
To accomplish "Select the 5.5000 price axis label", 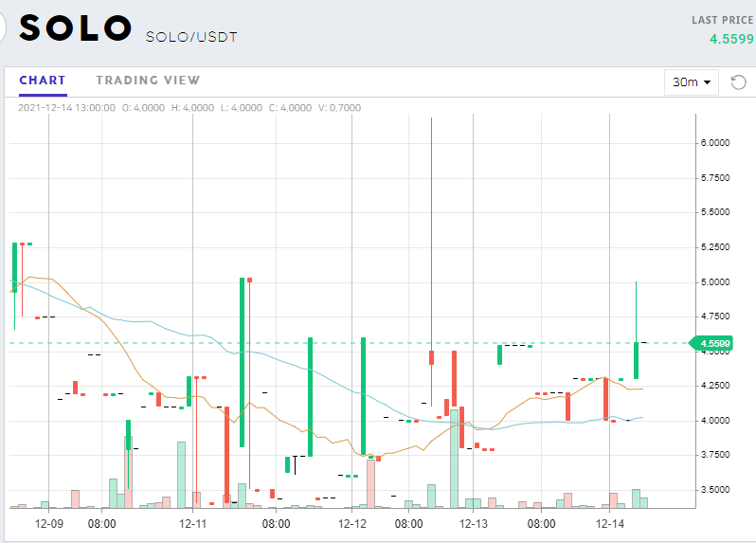I will pos(715,212).
